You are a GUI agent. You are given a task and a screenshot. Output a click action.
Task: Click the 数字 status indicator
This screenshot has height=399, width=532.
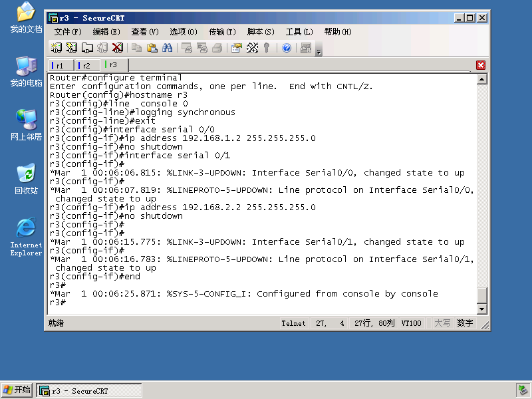[x=465, y=323]
